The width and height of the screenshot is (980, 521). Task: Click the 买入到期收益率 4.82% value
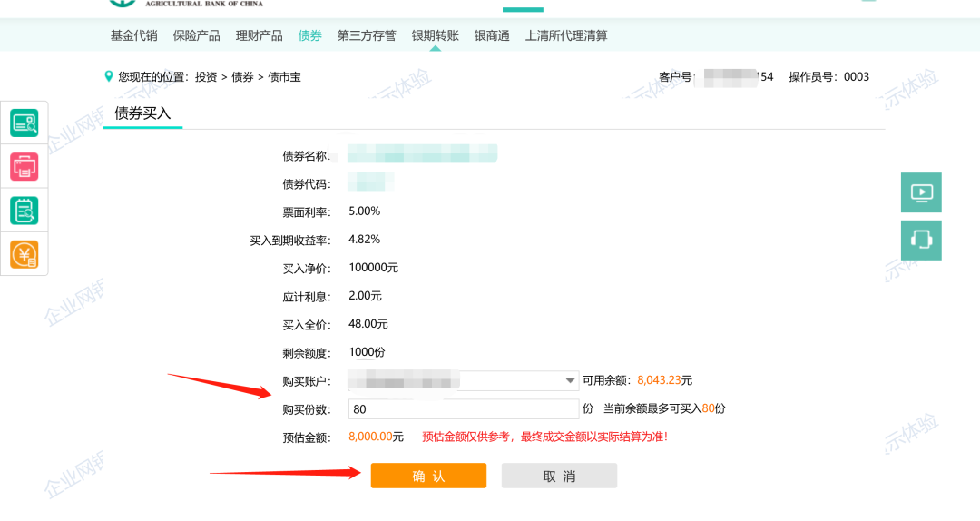(x=365, y=240)
